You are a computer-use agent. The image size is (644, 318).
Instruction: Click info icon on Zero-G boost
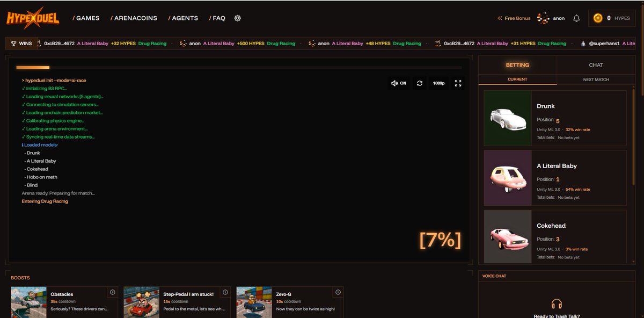[338, 292]
